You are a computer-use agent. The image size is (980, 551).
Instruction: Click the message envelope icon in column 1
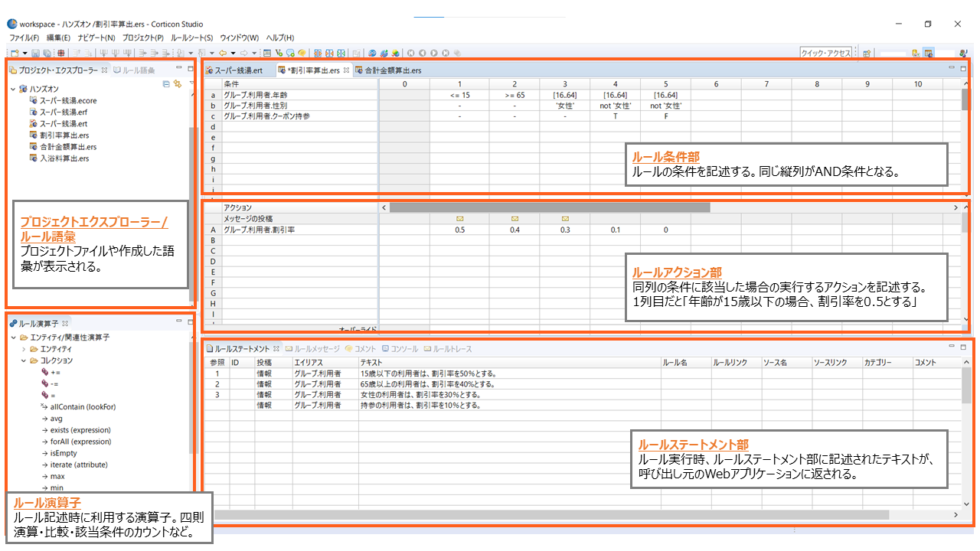[x=460, y=219]
